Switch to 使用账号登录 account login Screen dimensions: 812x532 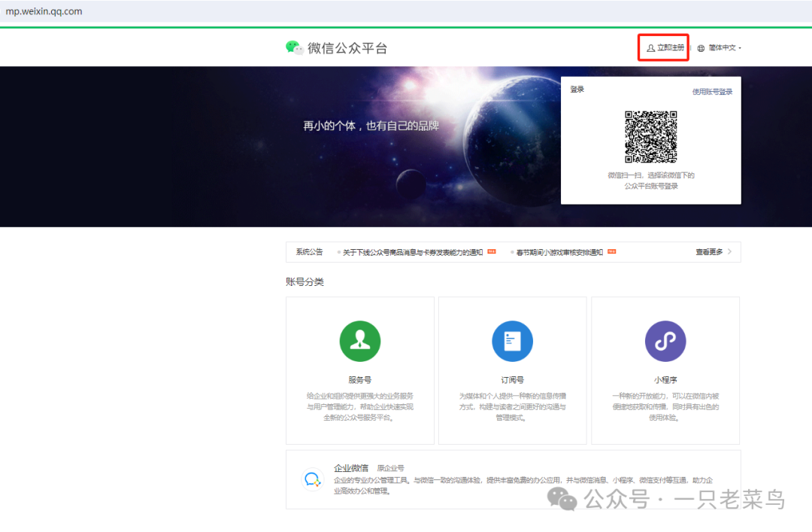coord(712,92)
